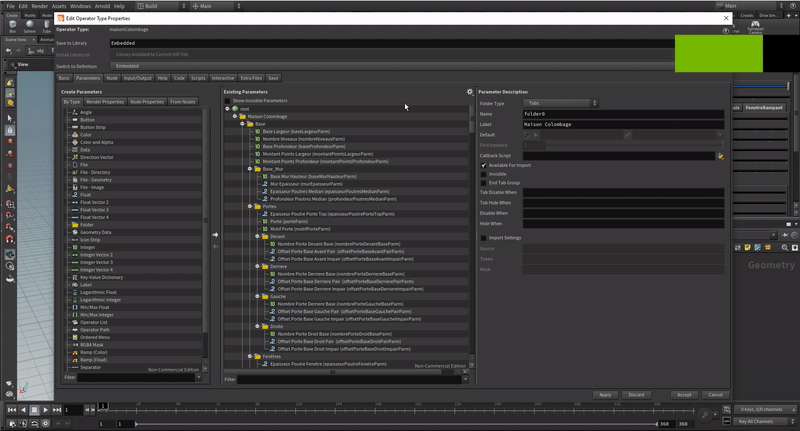Select the Key-Value Dictionary parameter type
The height and width of the screenshot is (431, 800).
102,277
